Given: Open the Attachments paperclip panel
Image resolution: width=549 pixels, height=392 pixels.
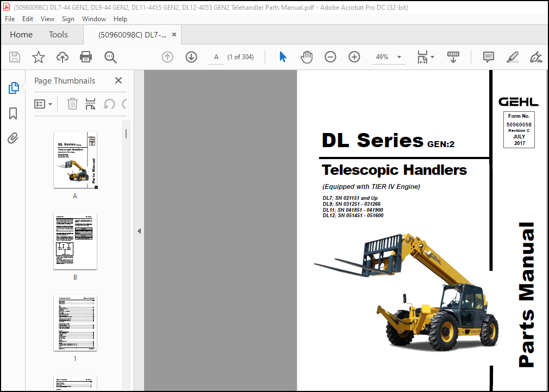Looking at the screenshot, I should 13,138.
